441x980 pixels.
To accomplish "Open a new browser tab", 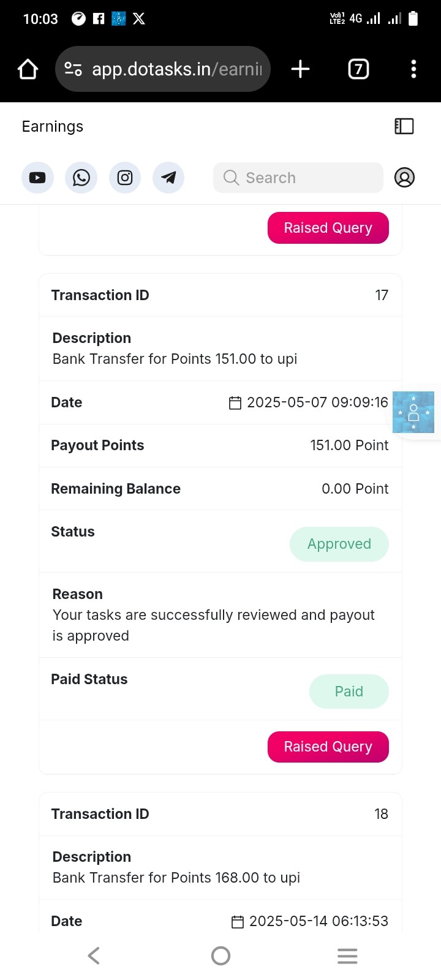I will (x=300, y=69).
